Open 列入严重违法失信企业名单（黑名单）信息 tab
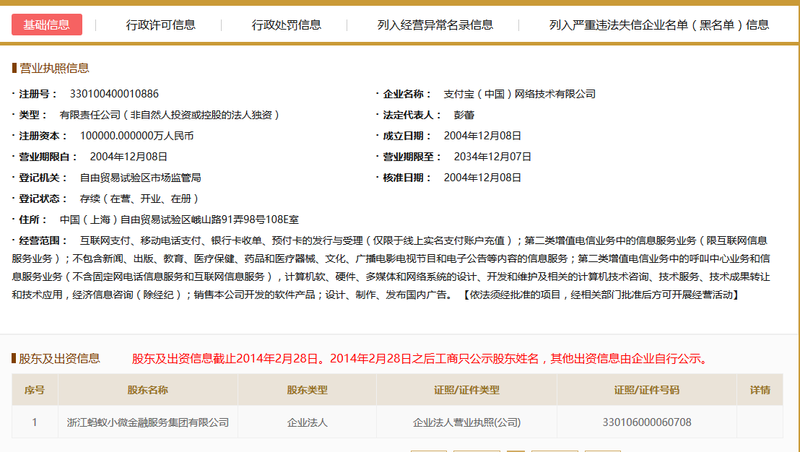This screenshot has height=452, width=800. (x=659, y=24)
